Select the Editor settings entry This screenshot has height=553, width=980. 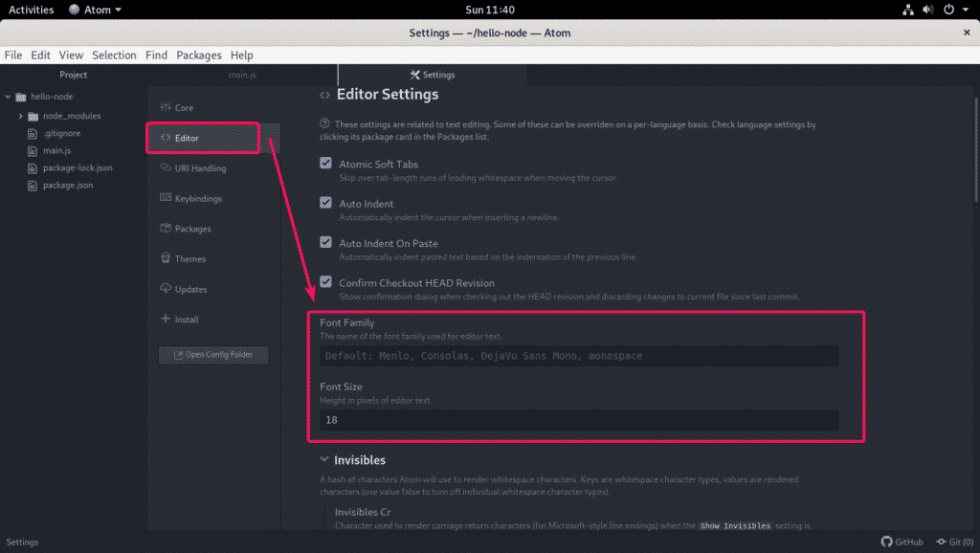point(212,138)
